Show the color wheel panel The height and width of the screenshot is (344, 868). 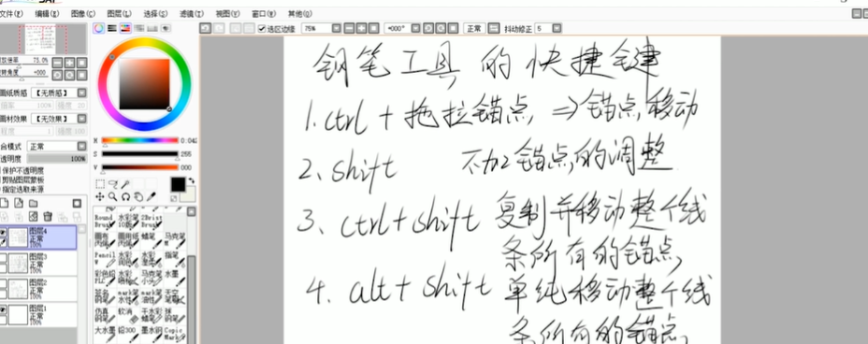[x=99, y=28]
